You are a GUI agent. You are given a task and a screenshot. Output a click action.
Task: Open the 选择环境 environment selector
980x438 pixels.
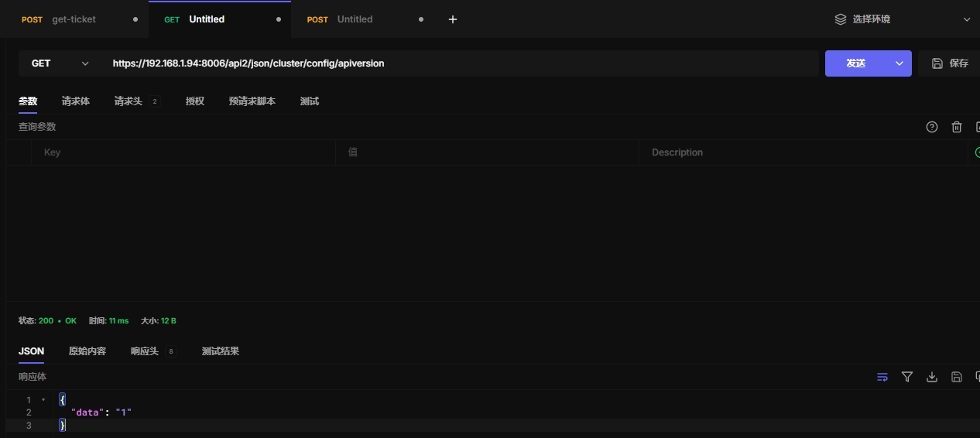coord(903,19)
